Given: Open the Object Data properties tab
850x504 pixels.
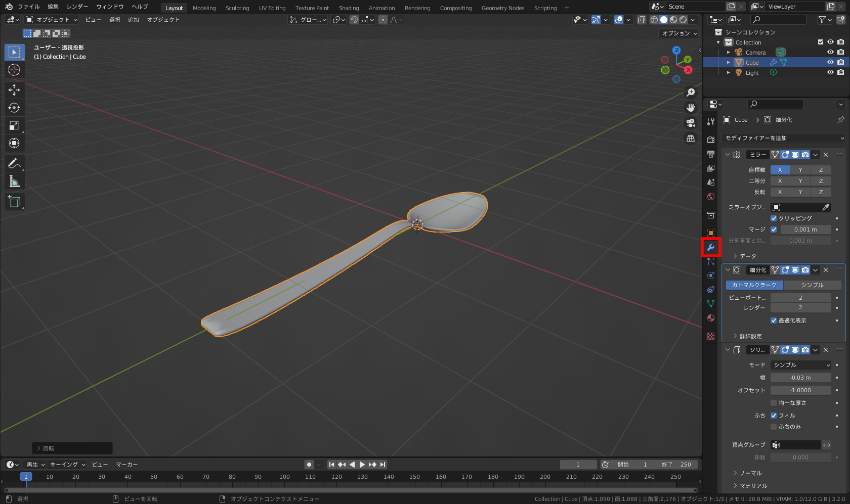Looking at the screenshot, I should 711,304.
